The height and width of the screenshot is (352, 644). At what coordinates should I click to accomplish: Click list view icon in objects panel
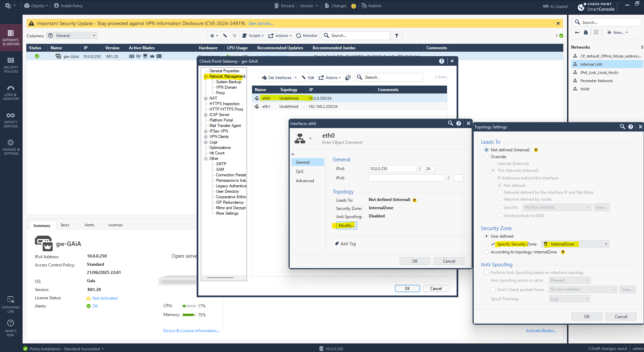(596, 32)
